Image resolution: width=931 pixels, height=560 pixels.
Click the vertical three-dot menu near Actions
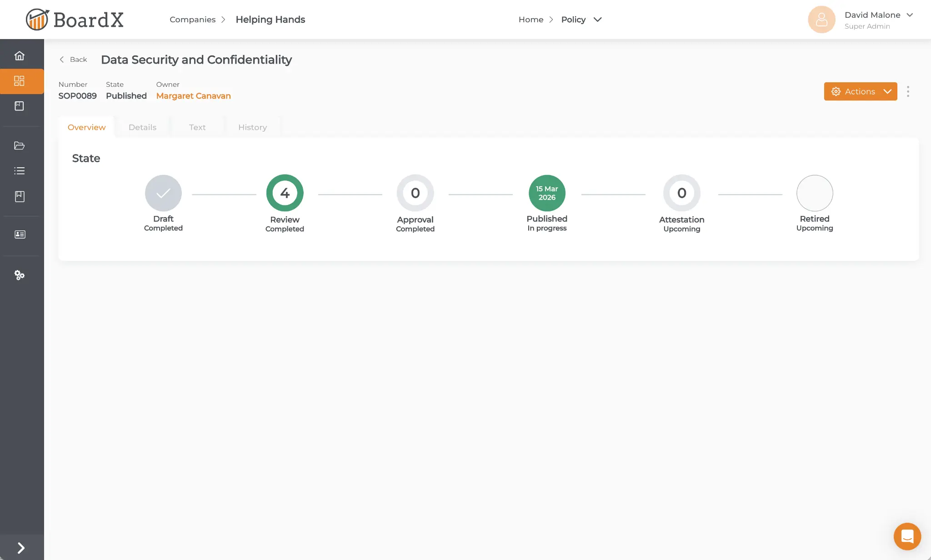(x=908, y=91)
